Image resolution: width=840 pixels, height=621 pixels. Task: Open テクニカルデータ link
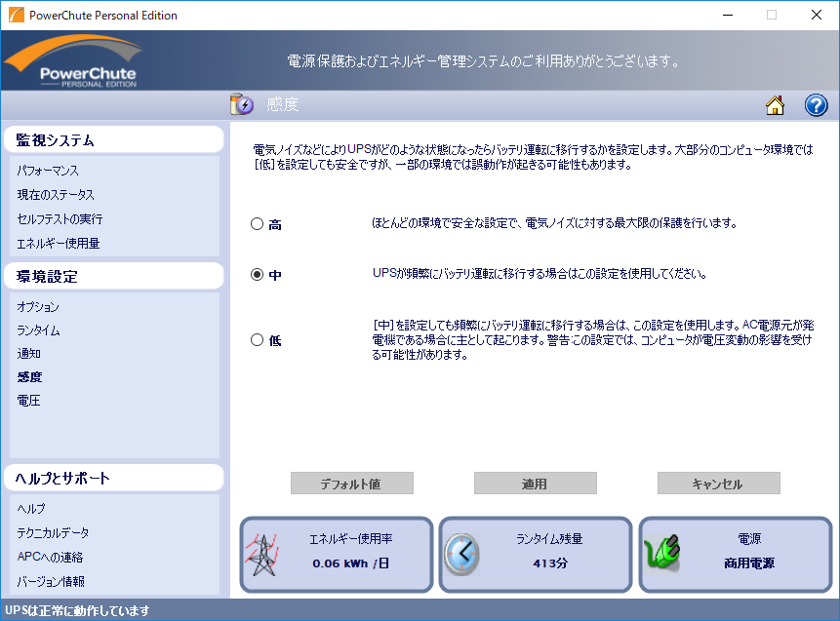click(53, 532)
